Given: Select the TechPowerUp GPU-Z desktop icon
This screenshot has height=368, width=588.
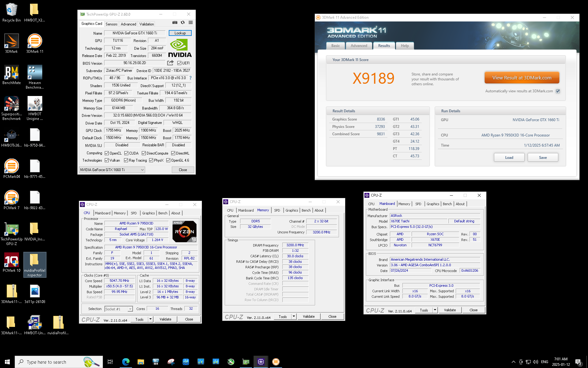Looking at the screenshot, I should [11, 234].
